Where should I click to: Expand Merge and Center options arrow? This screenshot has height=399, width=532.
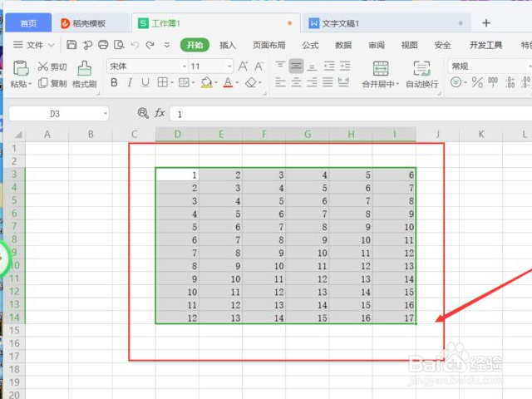(x=397, y=84)
